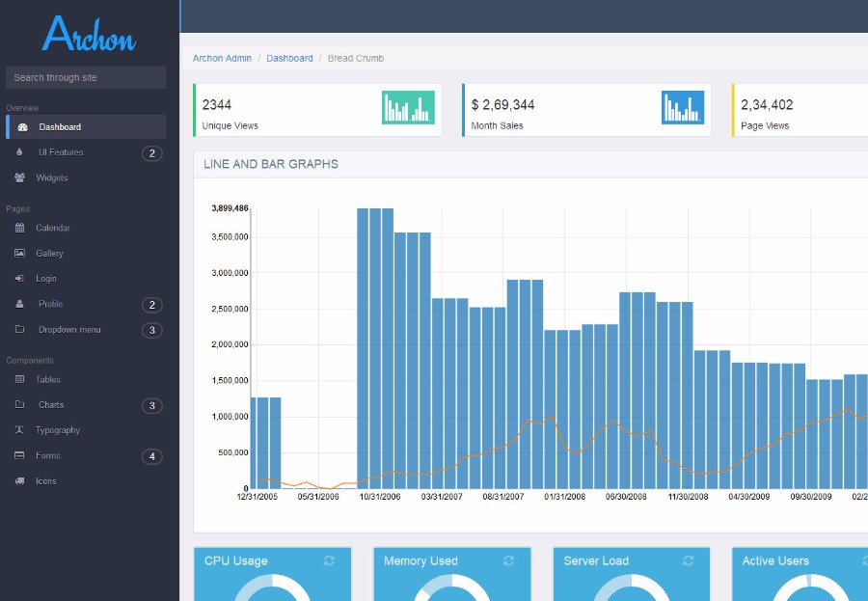Click the Charts folder icon

tap(19, 404)
